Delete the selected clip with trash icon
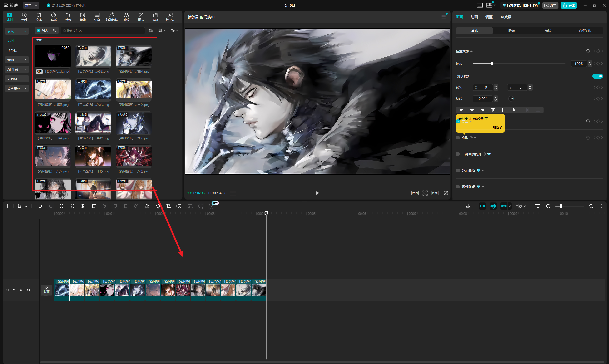Viewport: 609px width, 364px height. tap(94, 206)
